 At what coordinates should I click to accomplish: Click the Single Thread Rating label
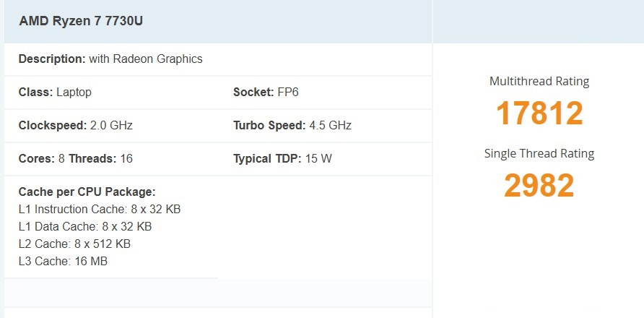click(539, 154)
